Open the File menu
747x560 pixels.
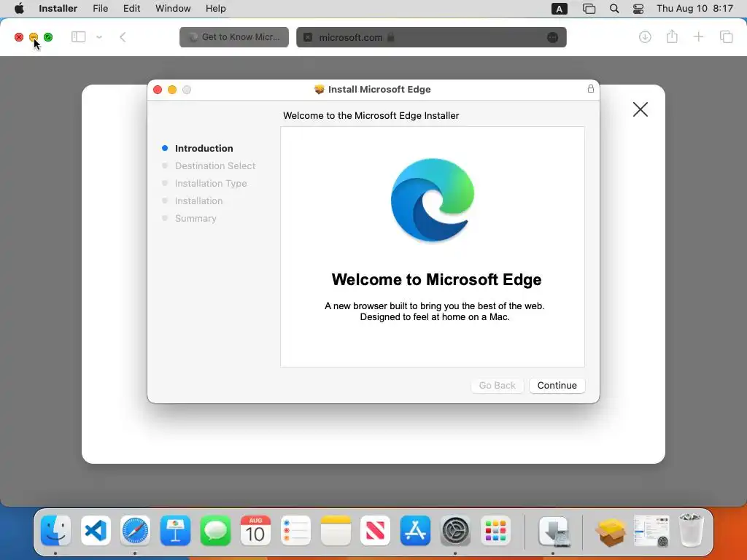pos(100,9)
